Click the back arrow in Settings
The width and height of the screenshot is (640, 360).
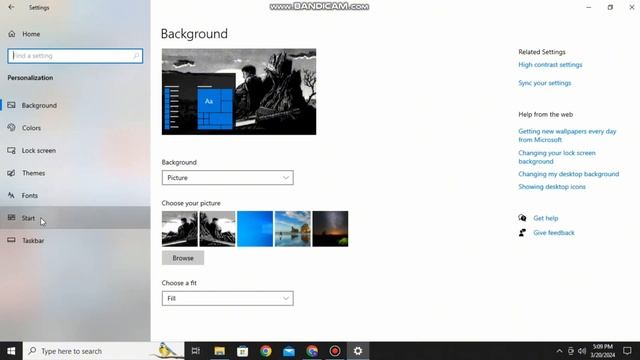tap(11, 7)
